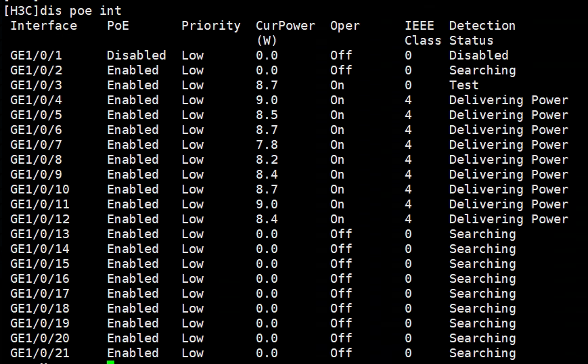Screen dimensions: 588x364
Task: Click the Priority column header
Action: (x=210, y=26)
